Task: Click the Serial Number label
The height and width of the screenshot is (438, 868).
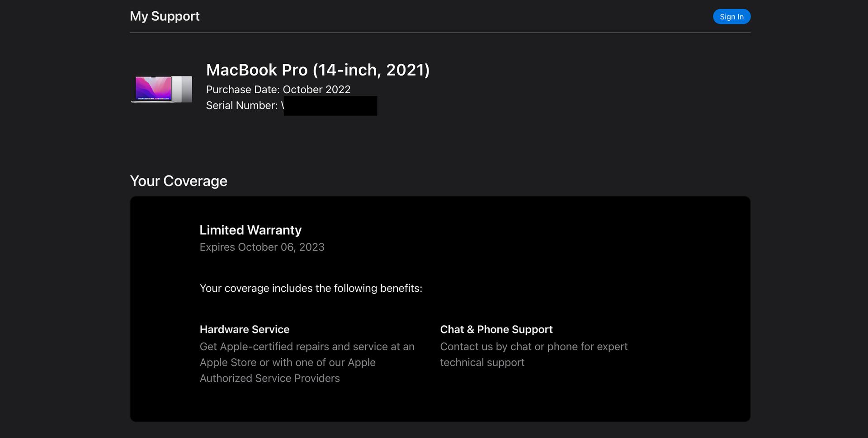Action: coord(242,105)
